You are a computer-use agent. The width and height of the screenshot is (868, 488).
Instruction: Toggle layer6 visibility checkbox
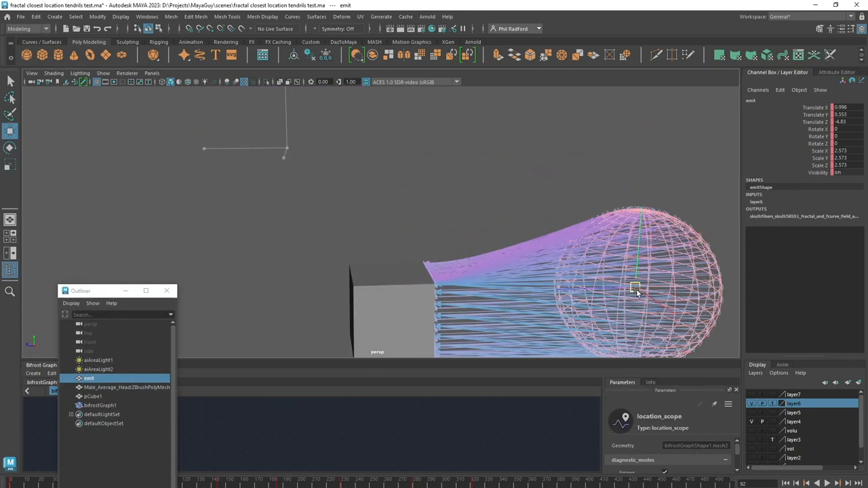pos(751,403)
